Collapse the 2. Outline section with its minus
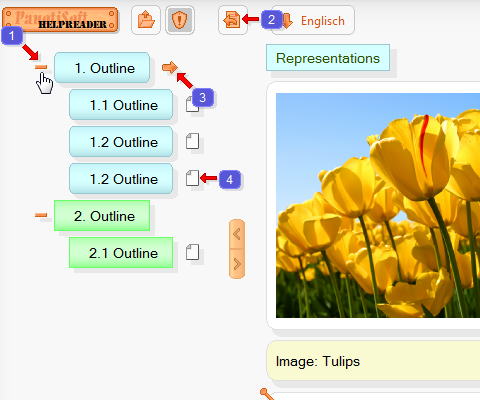The image size is (480, 400). click(41, 215)
